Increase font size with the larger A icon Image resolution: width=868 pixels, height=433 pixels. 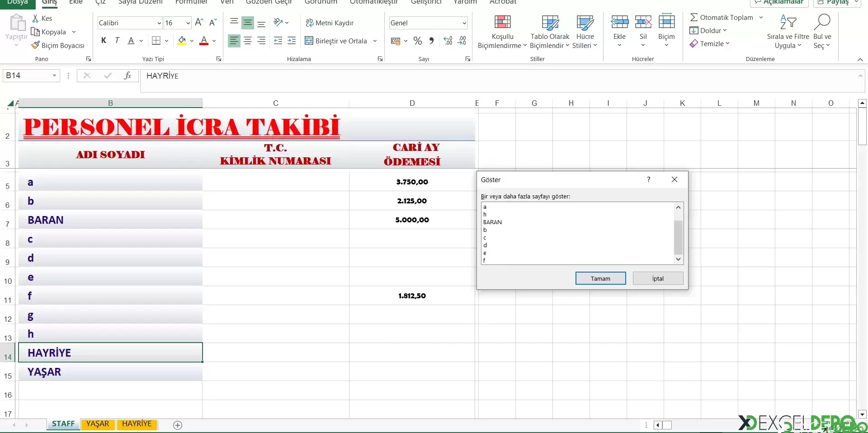(199, 22)
